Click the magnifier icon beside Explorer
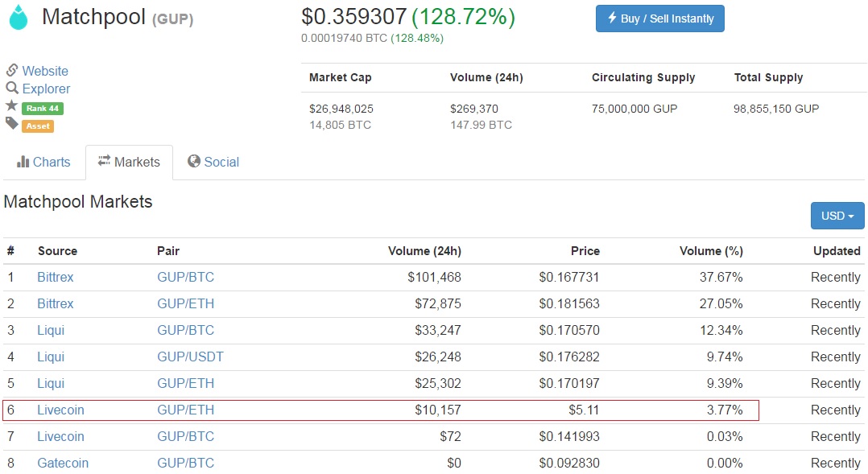This screenshot has height=474, width=868. (12, 88)
